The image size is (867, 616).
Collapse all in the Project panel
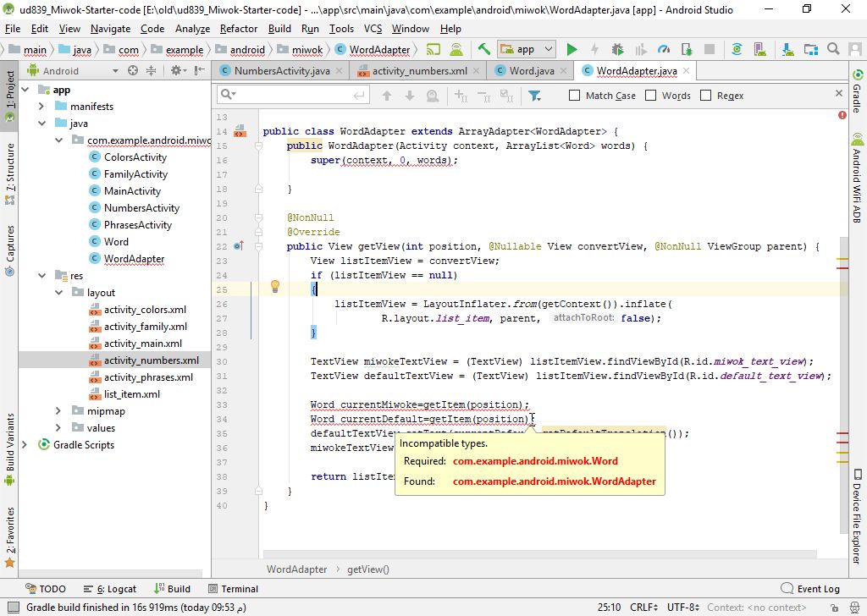[150, 71]
